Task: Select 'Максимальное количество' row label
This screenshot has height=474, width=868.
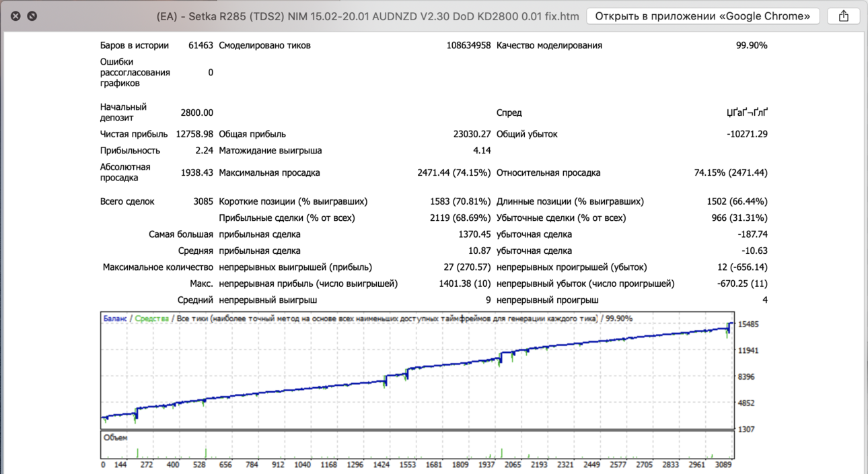Action: [x=158, y=267]
